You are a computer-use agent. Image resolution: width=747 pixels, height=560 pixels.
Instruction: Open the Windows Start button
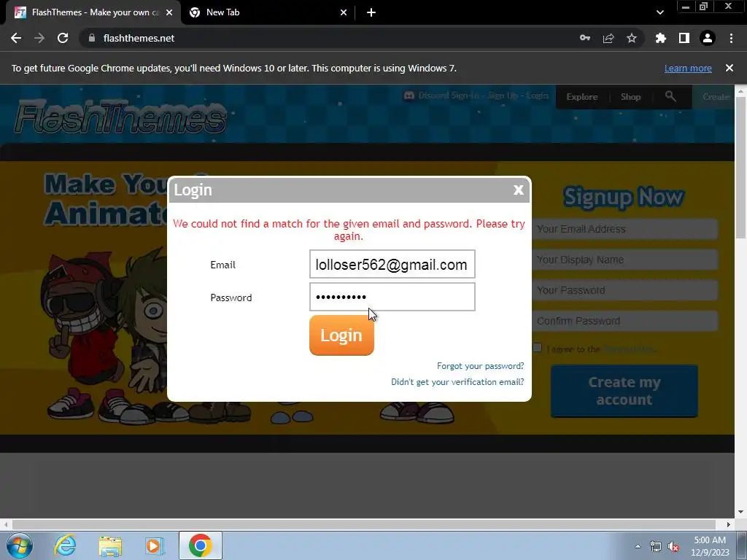(x=20, y=545)
